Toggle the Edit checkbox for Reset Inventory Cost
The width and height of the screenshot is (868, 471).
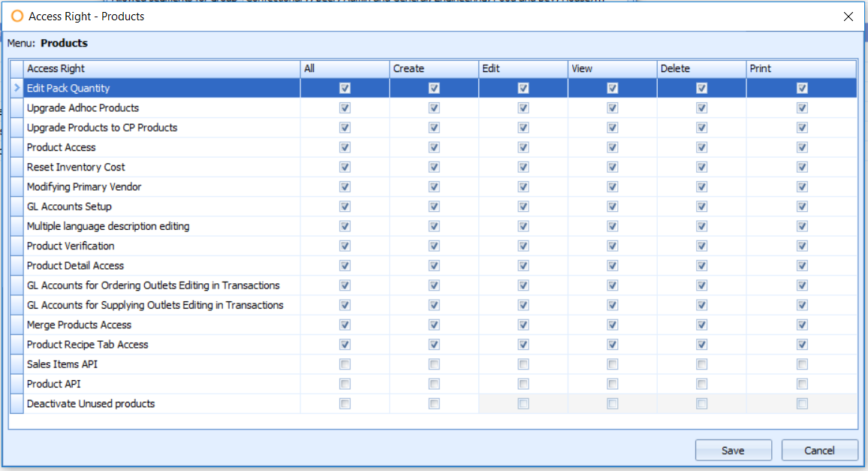click(x=523, y=167)
